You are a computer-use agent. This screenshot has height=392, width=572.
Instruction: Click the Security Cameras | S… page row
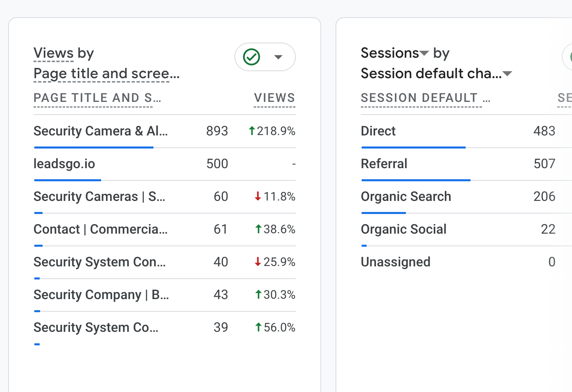99,196
